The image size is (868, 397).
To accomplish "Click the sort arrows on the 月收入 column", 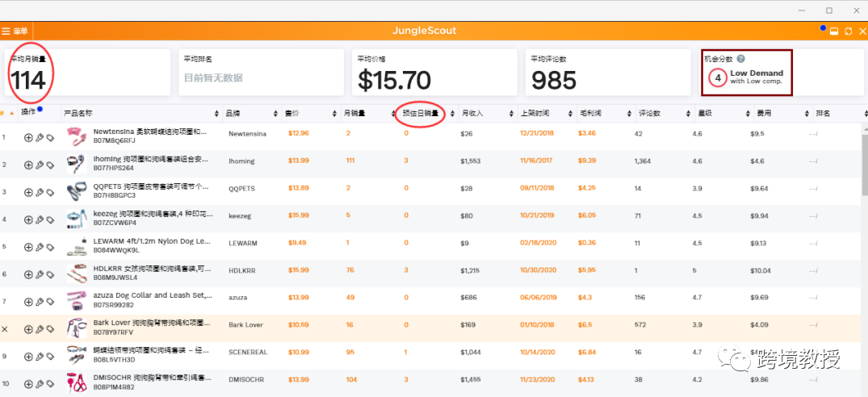I will 511,113.
